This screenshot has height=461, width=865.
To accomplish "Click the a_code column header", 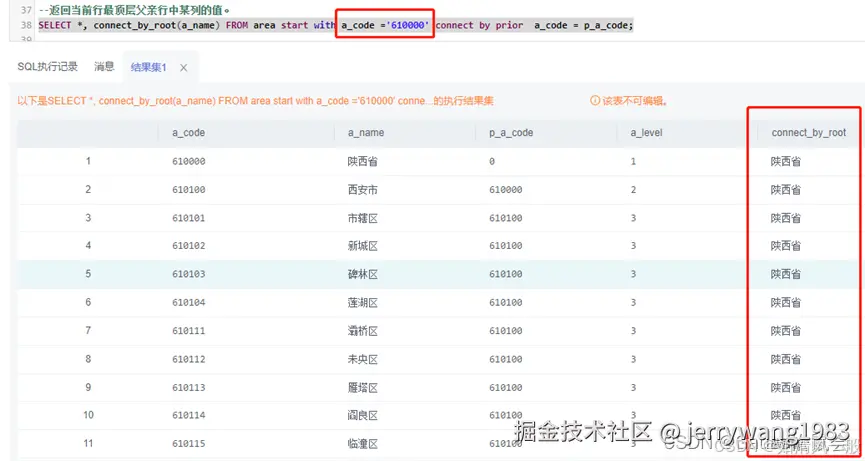I will click(x=188, y=133).
